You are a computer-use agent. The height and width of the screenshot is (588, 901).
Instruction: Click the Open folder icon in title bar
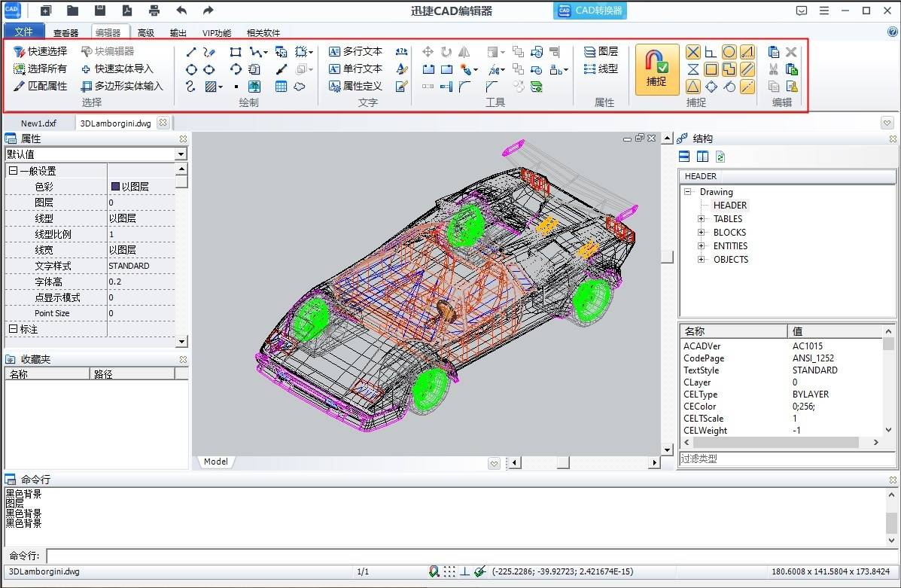click(72, 11)
